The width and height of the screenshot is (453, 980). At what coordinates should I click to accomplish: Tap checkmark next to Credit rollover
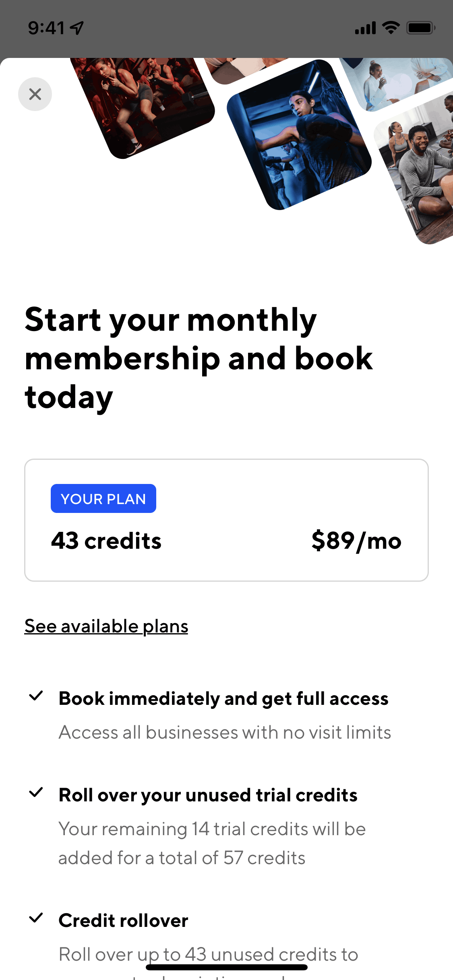pyautogui.click(x=36, y=918)
